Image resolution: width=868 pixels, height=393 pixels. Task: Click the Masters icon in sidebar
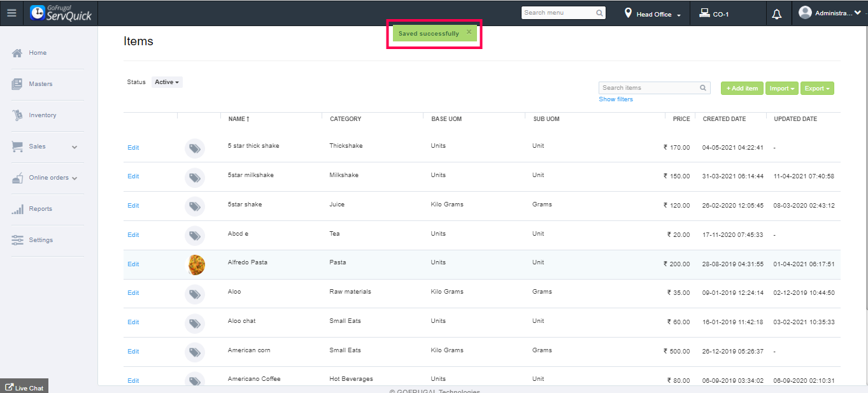(17, 84)
